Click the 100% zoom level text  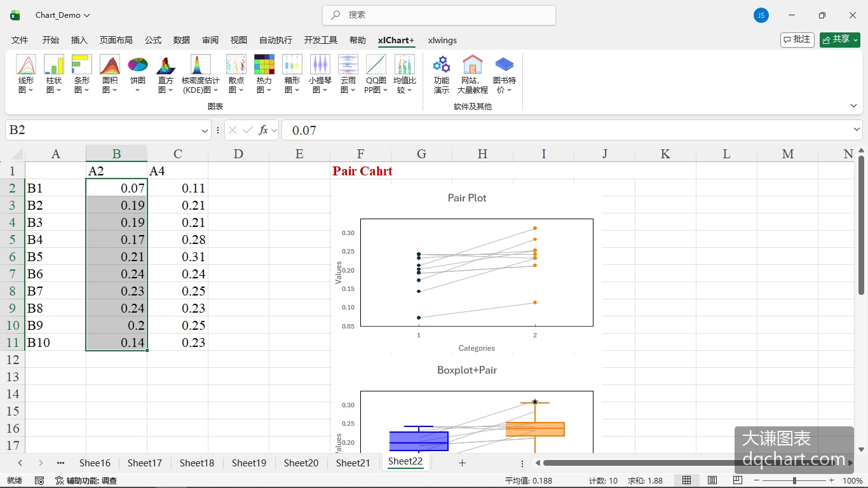tap(852, 481)
